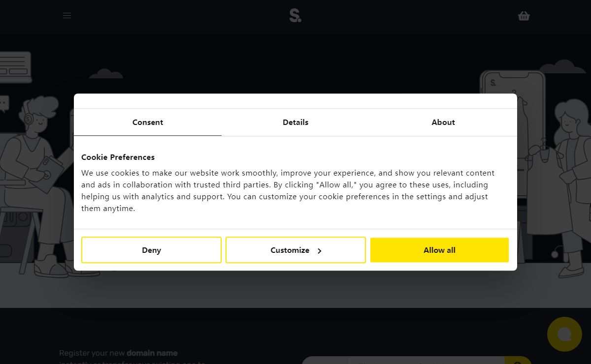591x364 pixels.
Task: Open Customize cookie settings
Action: pyautogui.click(x=295, y=250)
